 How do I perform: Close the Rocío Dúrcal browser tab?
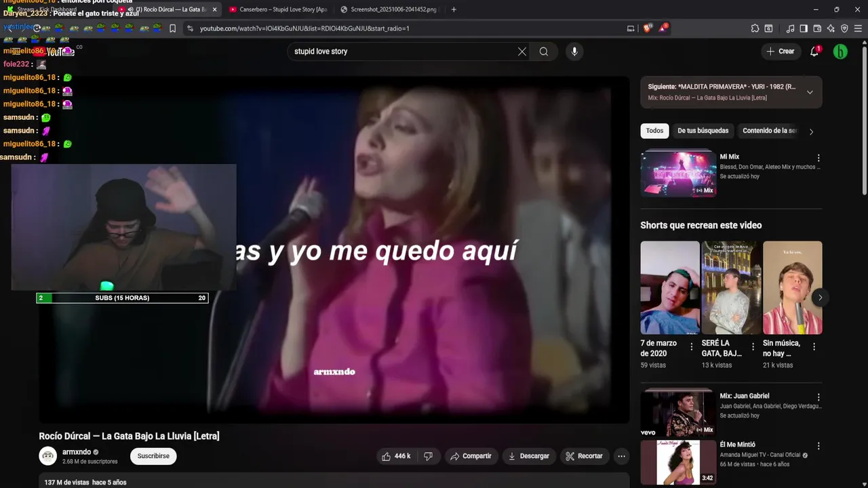[215, 9]
